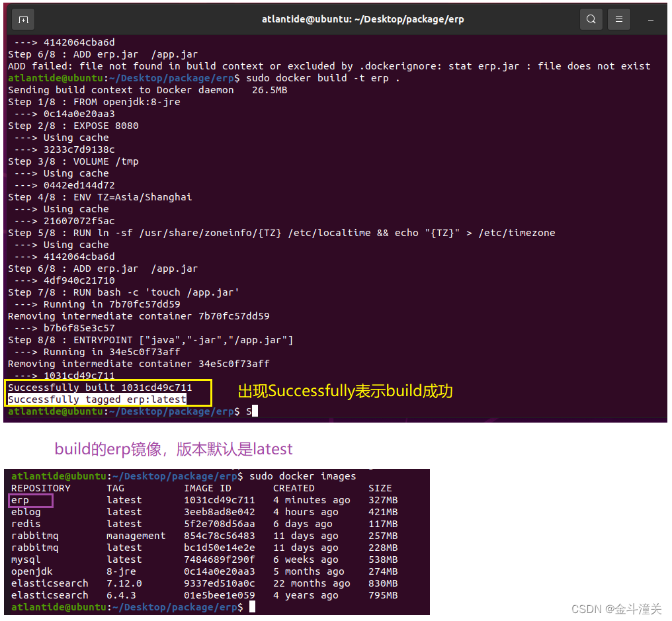Open a new terminal tab icon
Viewport: 672px width, 621px height.
[x=24, y=19]
